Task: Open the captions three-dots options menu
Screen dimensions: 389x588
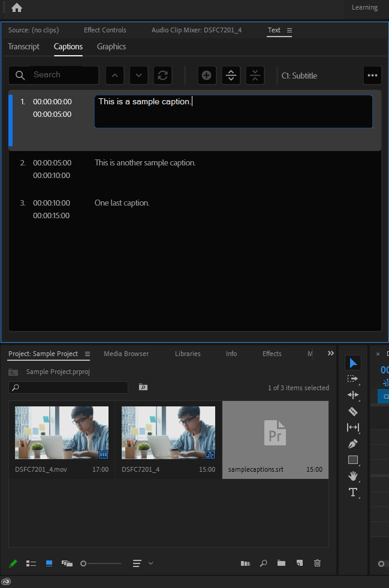Action: [x=372, y=76]
